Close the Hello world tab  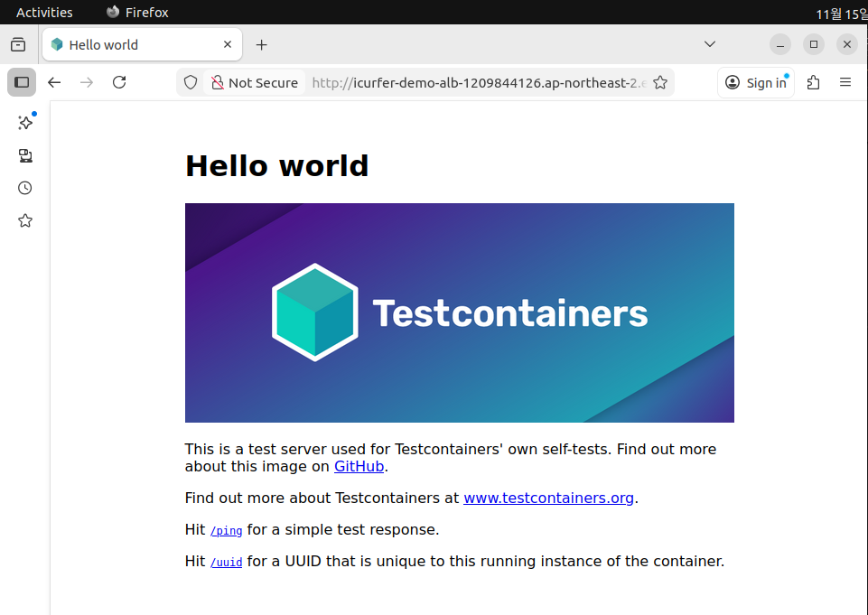click(229, 44)
